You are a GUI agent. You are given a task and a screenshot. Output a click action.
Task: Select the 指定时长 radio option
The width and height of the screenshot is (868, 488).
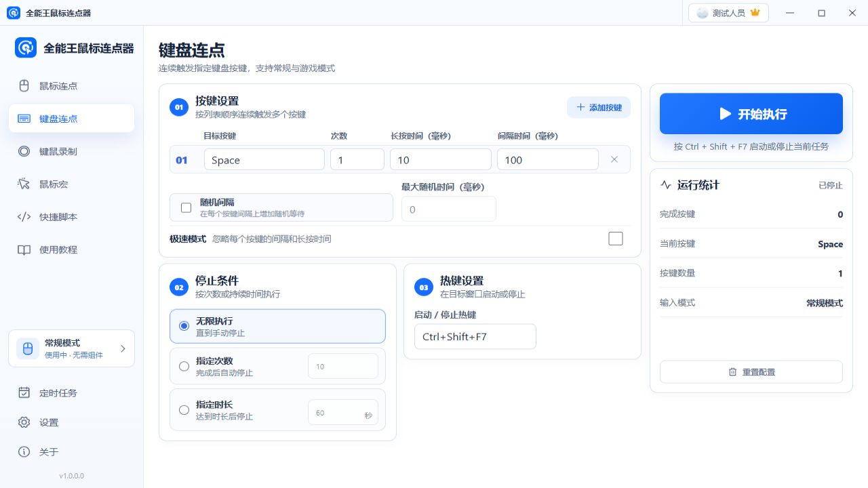click(184, 409)
